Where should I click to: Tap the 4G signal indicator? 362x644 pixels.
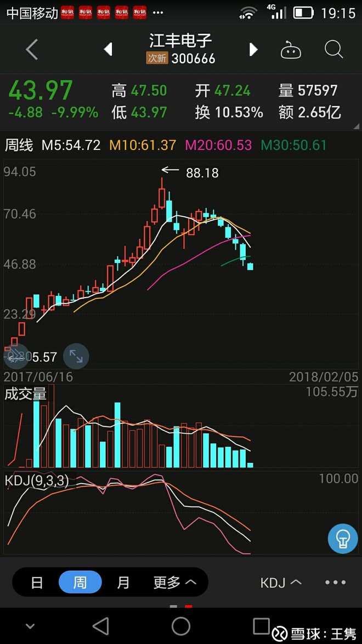[x=276, y=12]
